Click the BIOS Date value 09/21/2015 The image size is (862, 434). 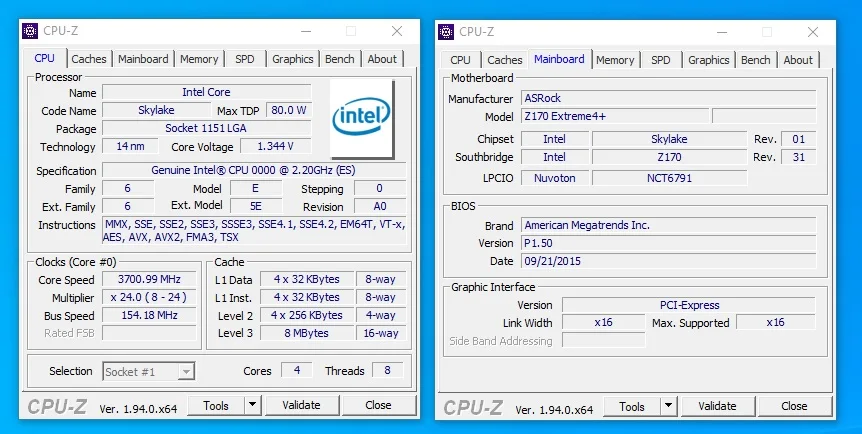click(668, 261)
